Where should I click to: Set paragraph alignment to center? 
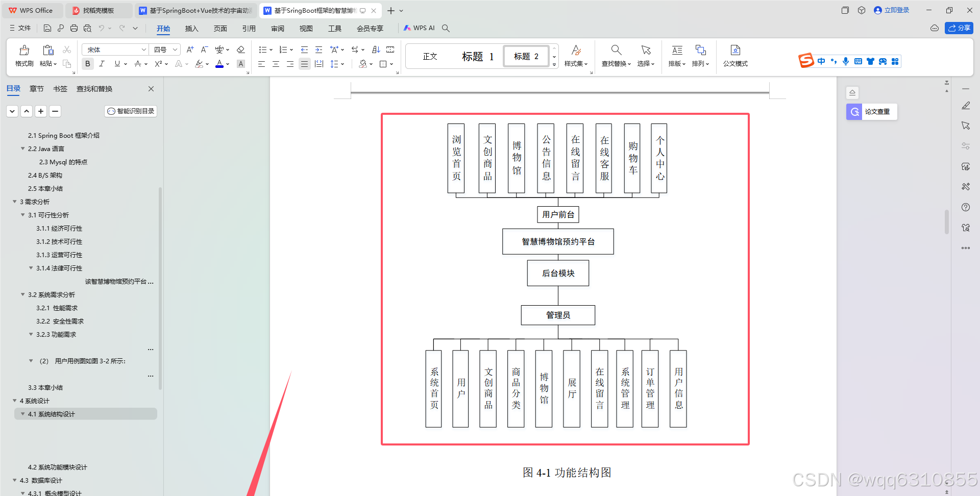tap(276, 64)
